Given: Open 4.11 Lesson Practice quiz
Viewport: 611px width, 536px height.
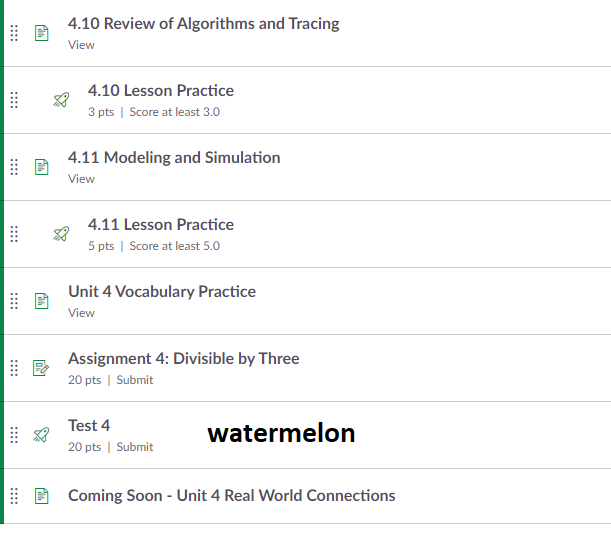Looking at the screenshot, I should [x=160, y=225].
